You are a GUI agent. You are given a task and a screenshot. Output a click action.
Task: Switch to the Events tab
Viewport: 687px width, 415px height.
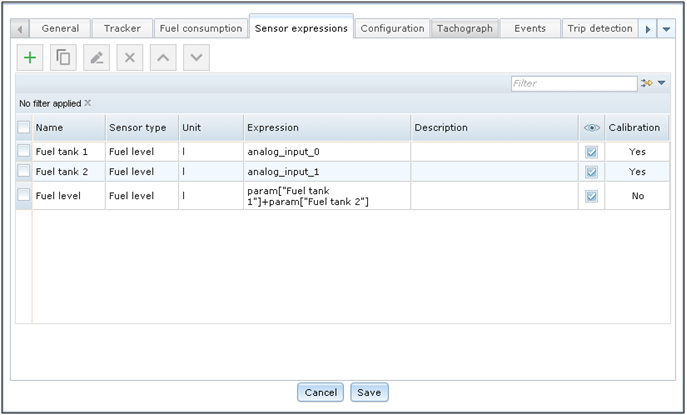530,28
